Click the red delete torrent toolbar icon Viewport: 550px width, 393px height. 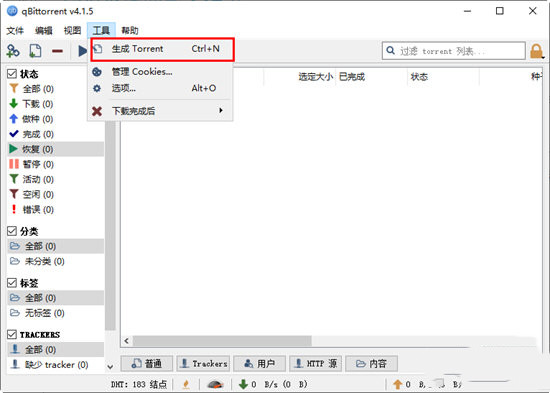57,51
